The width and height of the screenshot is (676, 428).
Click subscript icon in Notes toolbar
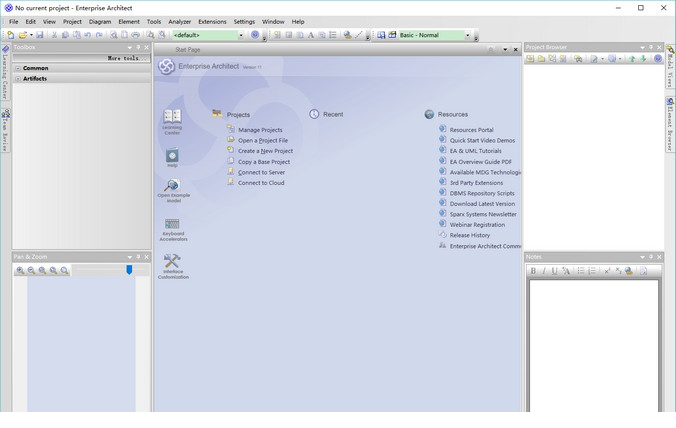618,271
